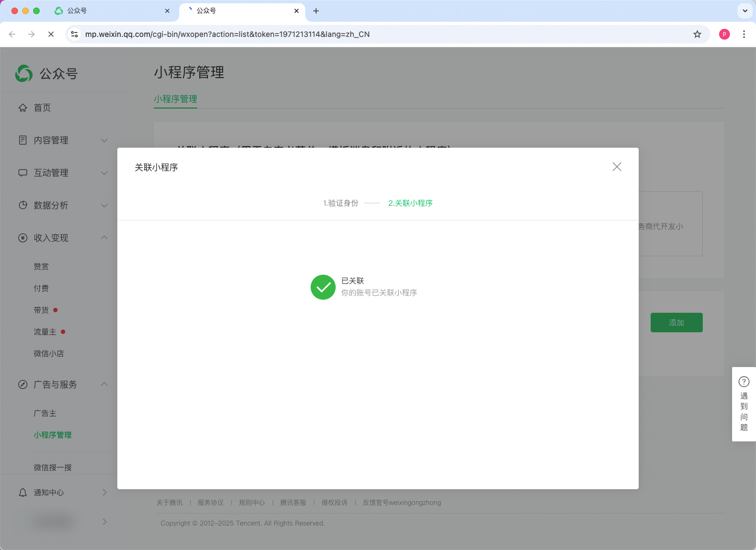
Task: Expand the 数据分析 menu chevron
Action: coord(104,205)
